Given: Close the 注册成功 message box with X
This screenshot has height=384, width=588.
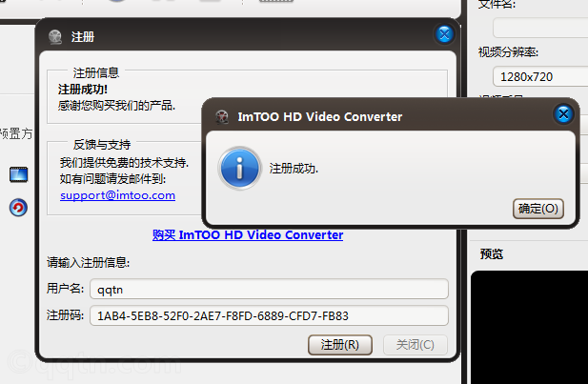Looking at the screenshot, I should [563, 114].
